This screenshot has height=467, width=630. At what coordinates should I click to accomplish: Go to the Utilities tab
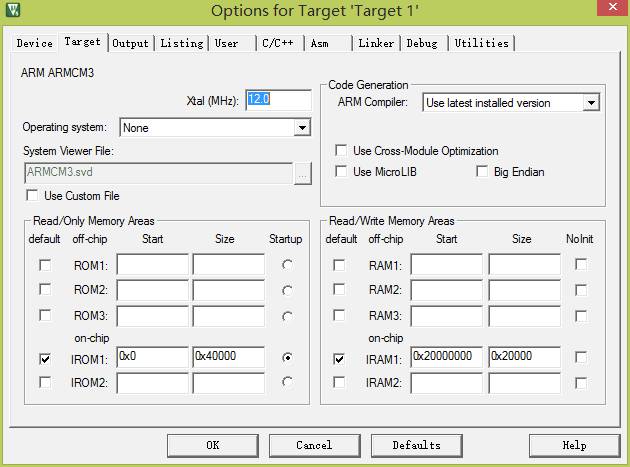point(481,43)
